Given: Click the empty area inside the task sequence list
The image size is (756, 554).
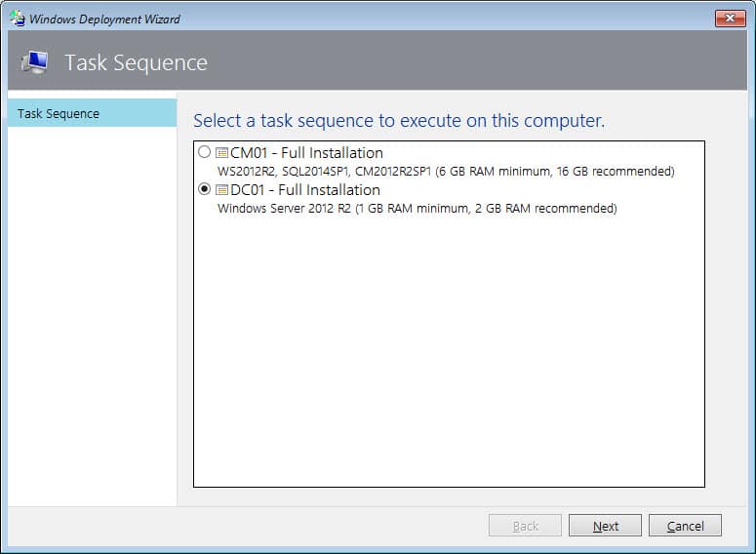Looking at the screenshot, I should pyautogui.click(x=449, y=351).
